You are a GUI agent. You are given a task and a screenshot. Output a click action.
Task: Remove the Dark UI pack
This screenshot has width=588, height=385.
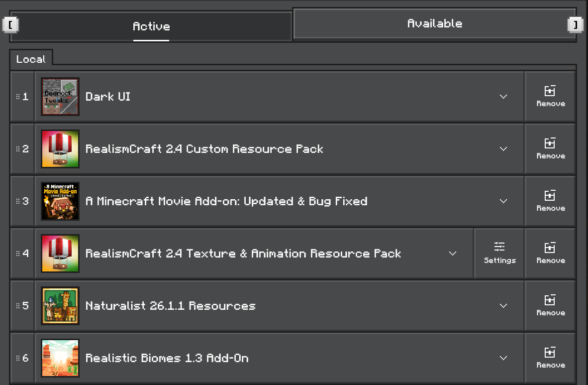550,97
